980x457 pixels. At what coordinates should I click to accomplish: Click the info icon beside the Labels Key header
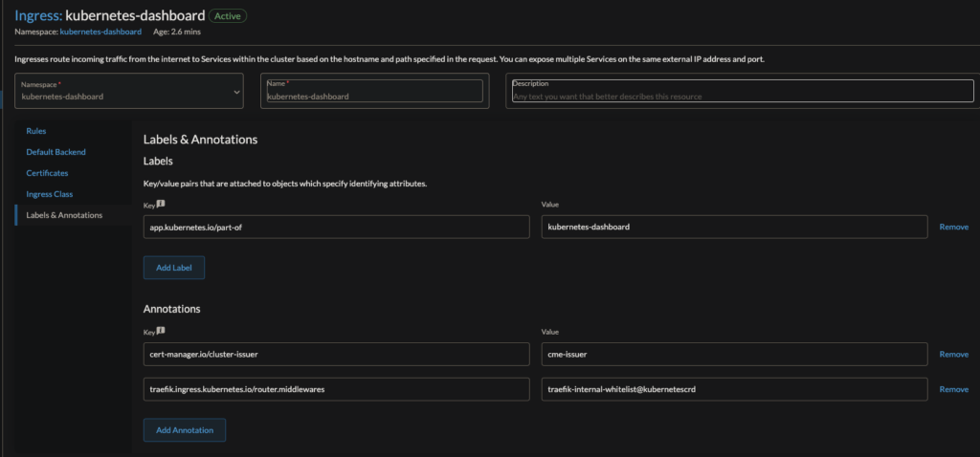tap(161, 204)
